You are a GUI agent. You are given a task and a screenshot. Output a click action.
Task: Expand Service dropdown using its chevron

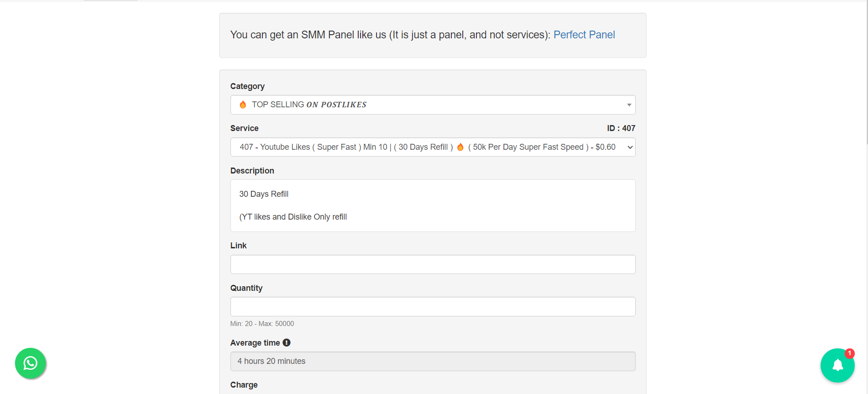630,147
